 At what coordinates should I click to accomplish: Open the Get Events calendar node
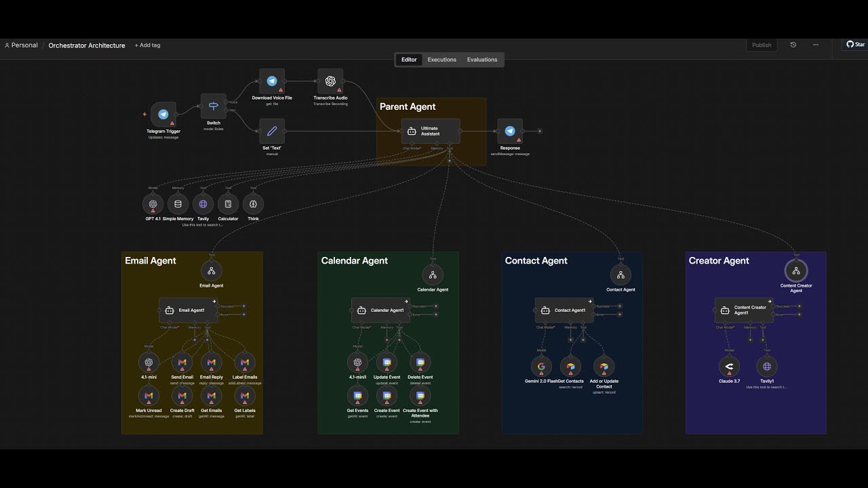[x=357, y=396]
